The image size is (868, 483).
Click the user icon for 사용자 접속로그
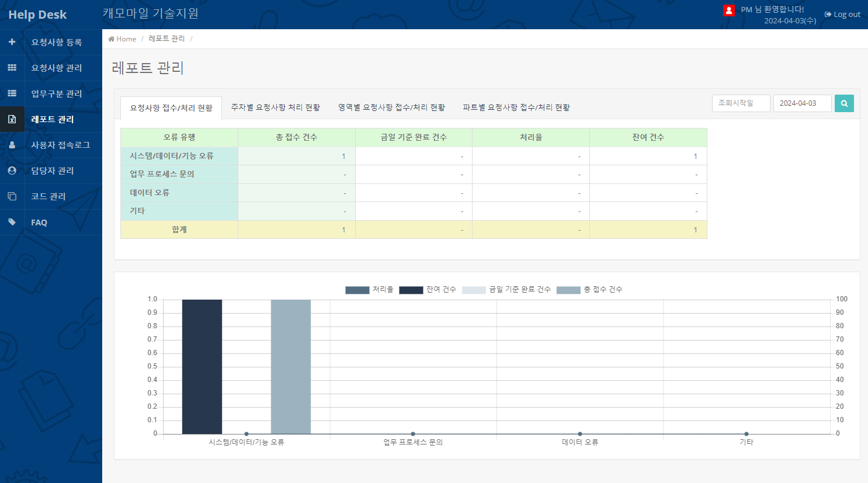tap(12, 145)
